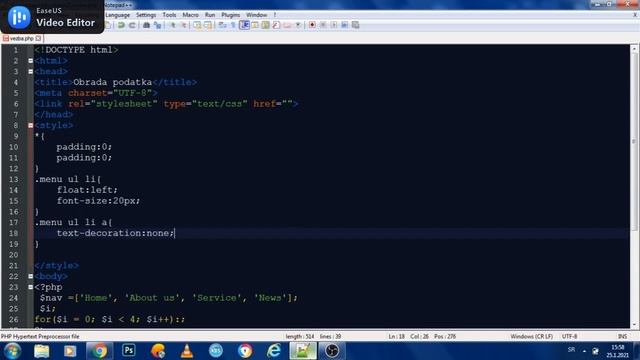The height and width of the screenshot is (360, 640).
Task: Toggle INS insert mode in status bar
Action: 622,337
